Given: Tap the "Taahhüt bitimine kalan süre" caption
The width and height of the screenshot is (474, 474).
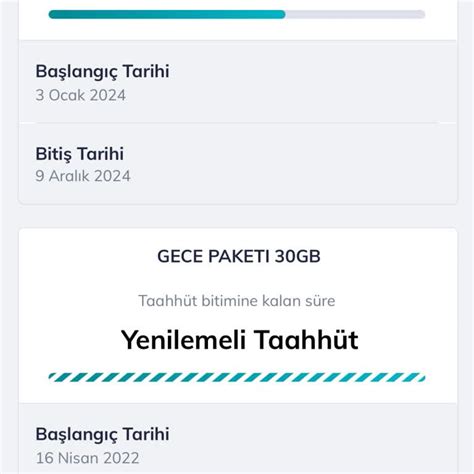Looking at the screenshot, I should tap(237, 301).
